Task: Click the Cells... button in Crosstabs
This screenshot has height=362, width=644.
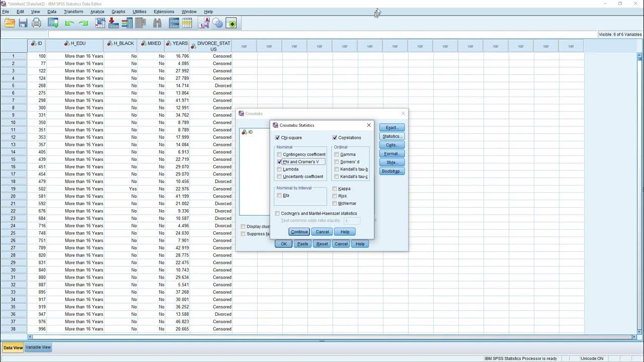Action: [392, 145]
